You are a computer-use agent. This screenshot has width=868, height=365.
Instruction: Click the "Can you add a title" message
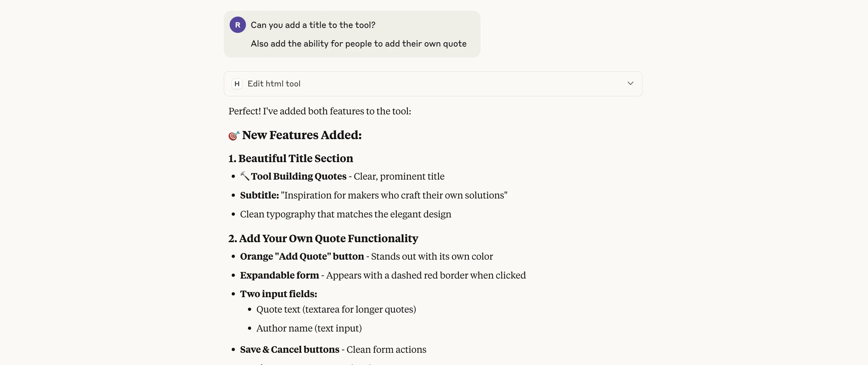click(313, 25)
